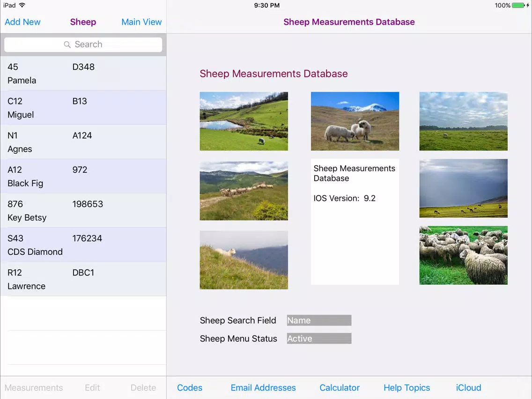Click tag number A124

(x=82, y=135)
